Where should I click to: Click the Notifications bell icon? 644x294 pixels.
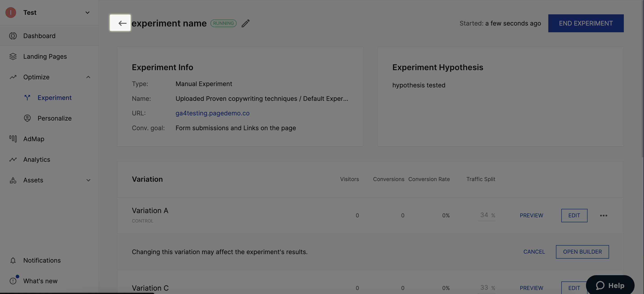click(x=13, y=260)
